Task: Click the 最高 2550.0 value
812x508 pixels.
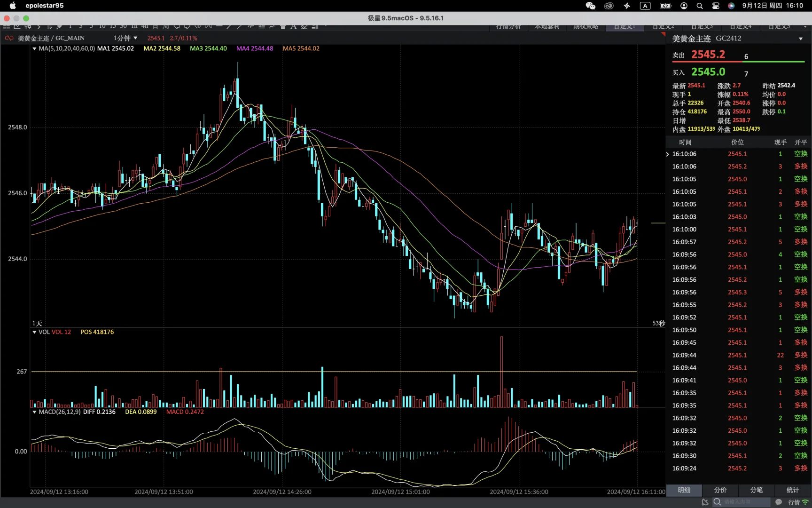Action: click(741, 112)
